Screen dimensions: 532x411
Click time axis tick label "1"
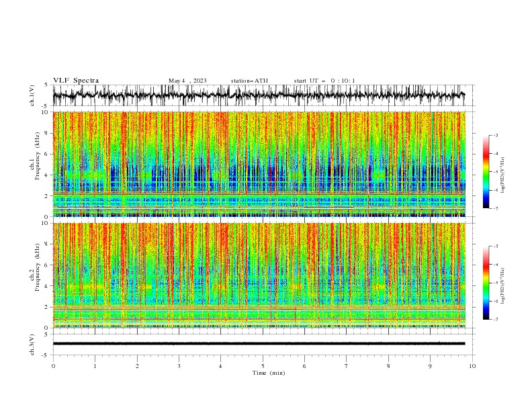95,366
